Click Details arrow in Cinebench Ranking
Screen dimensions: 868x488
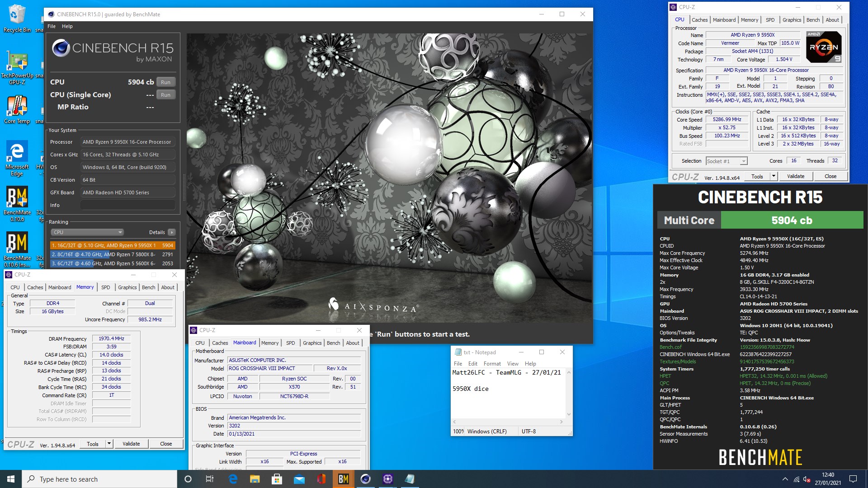pos(171,232)
